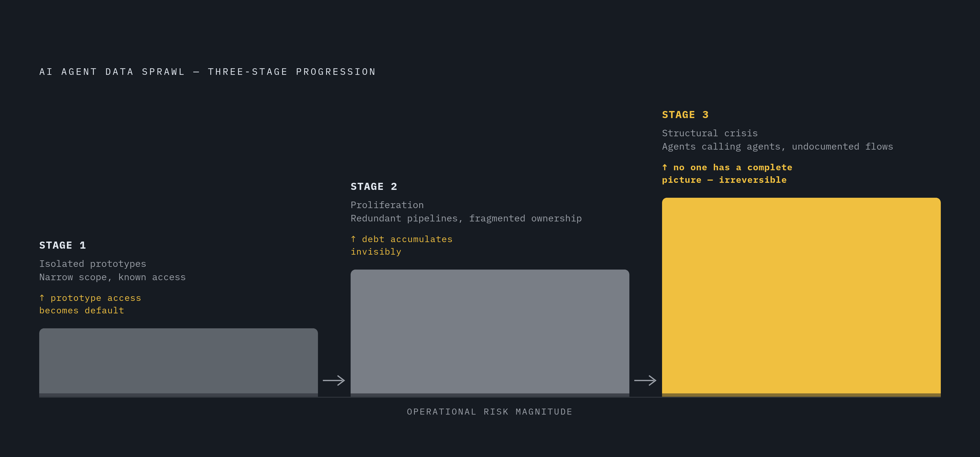980x457 pixels.
Task: Click the dark gray Stage 1 bar
Action: point(178,363)
